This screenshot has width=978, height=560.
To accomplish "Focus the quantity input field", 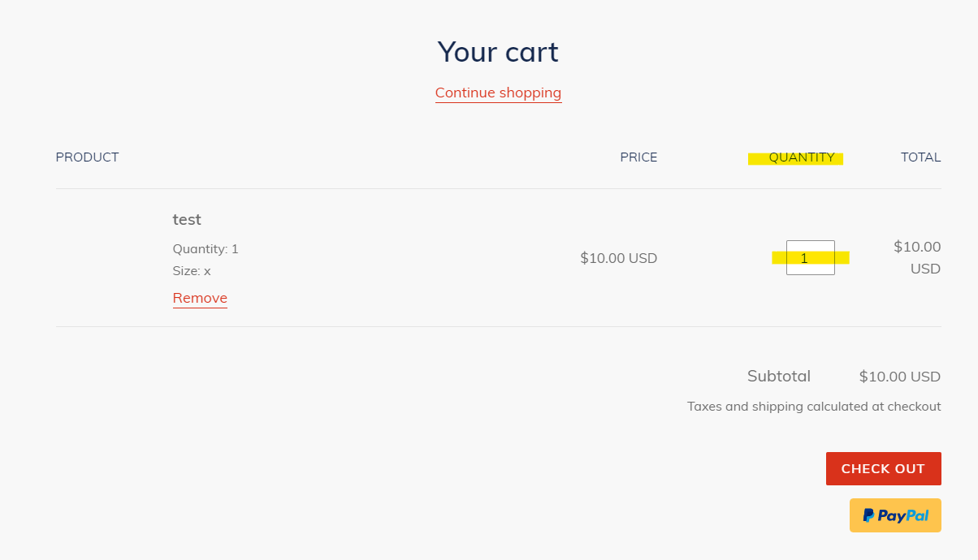I will [810, 258].
